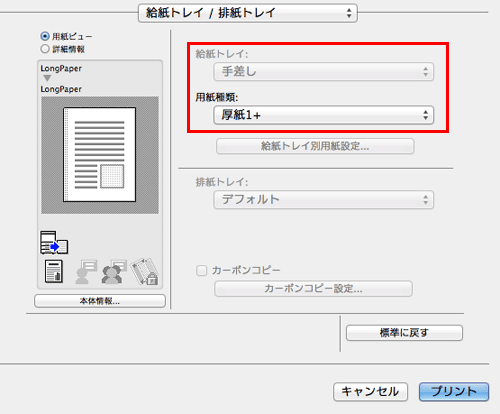Click the gray triangle below LongPaper label

tap(47, 78)
